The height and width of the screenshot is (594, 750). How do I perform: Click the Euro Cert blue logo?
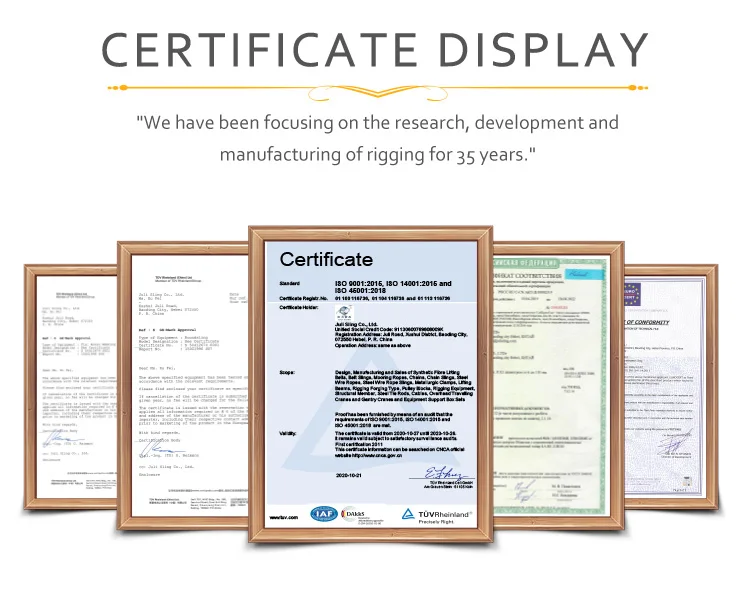(631, 294)
